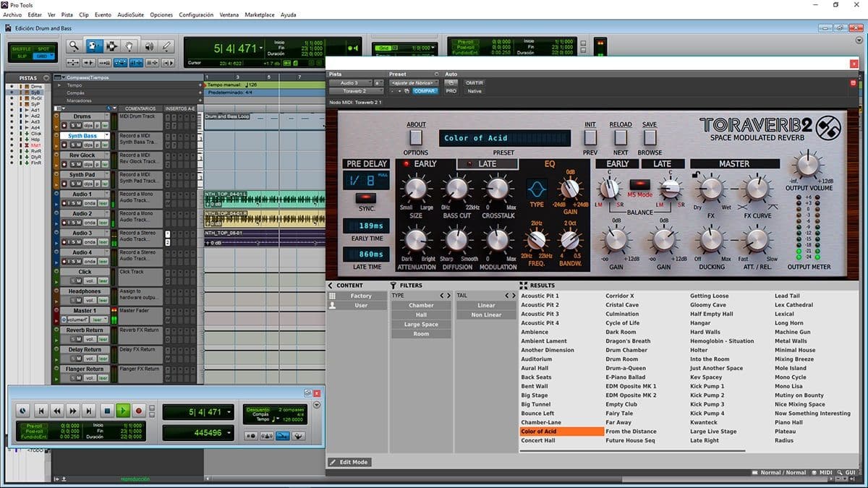Click the ABOUT / OPTIONS button
868x488 pixels.
(x=416, y=137)
